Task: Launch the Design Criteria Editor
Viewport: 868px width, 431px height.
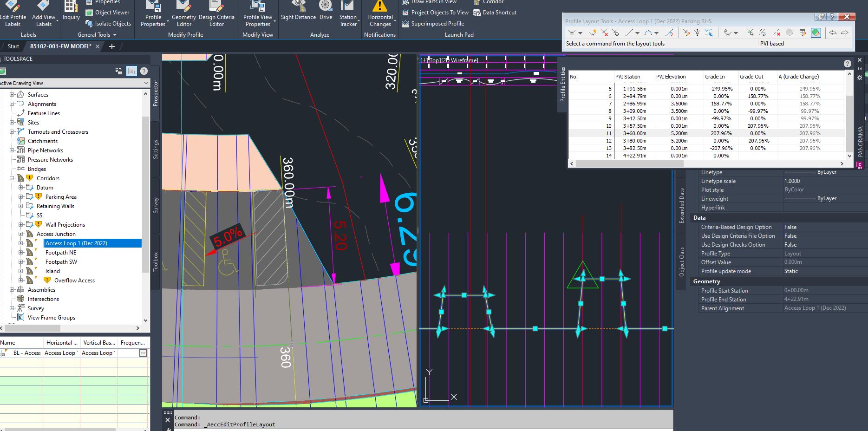Action: (x=216, y=14)
